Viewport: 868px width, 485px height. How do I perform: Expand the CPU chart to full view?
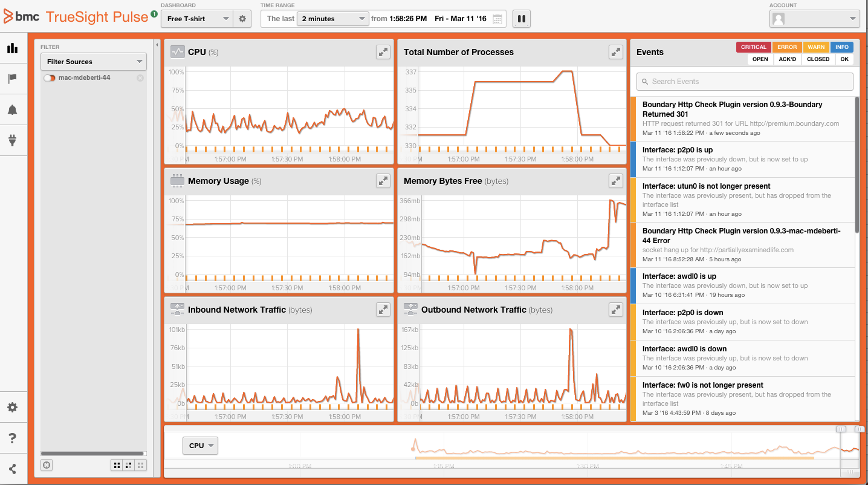(x=383, y=52)
